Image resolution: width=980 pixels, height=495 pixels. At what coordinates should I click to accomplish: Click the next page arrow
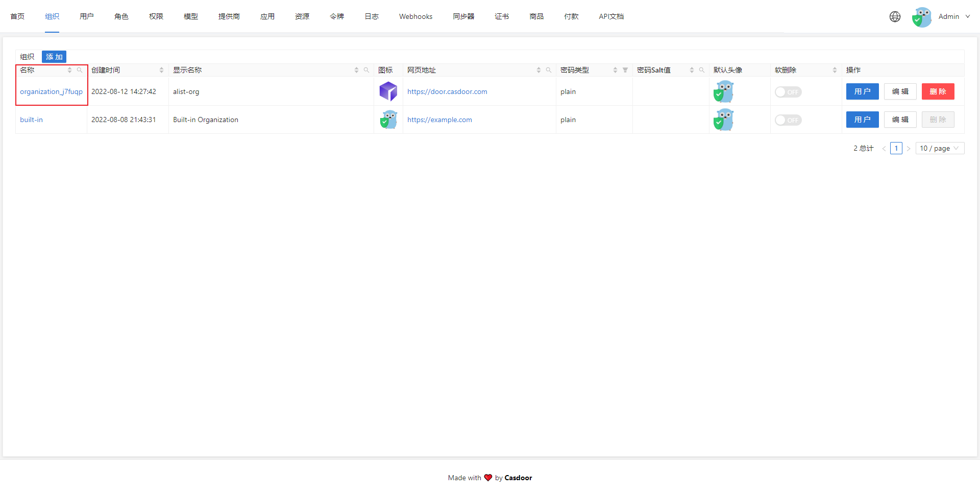point(909,148)
